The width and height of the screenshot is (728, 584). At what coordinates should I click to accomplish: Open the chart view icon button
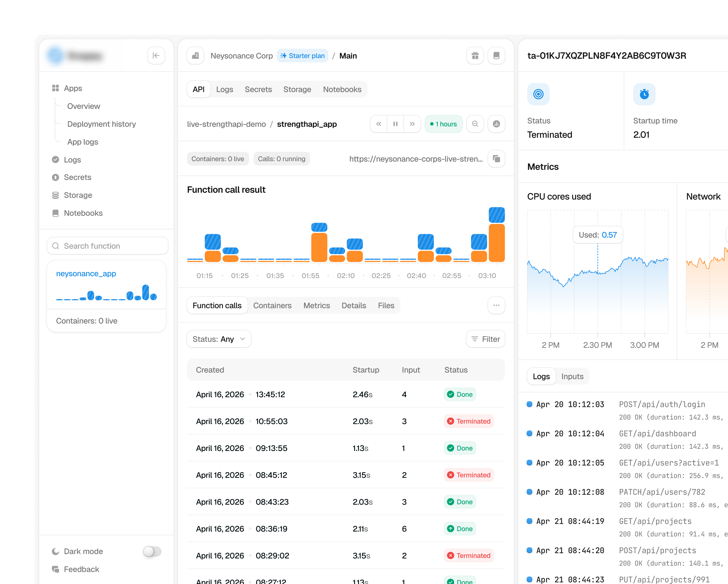(496, 124)
